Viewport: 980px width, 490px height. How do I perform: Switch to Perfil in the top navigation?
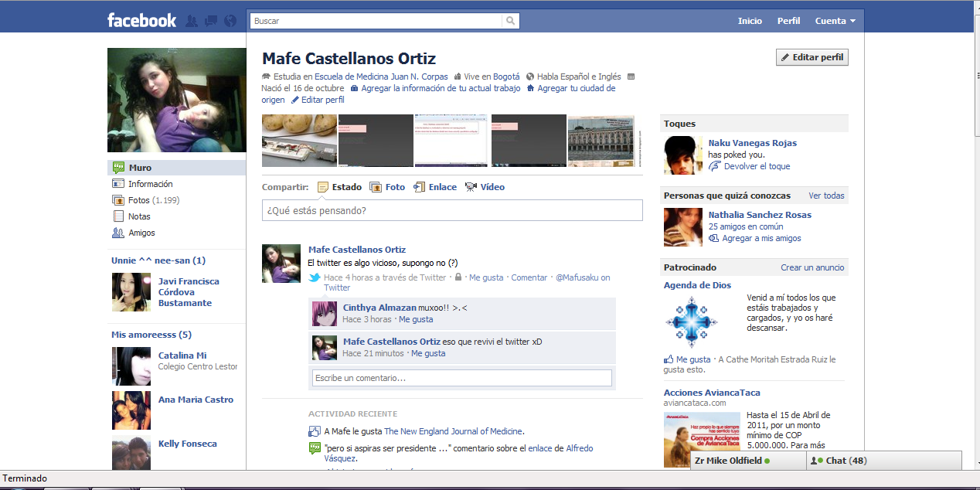[788, 21]
